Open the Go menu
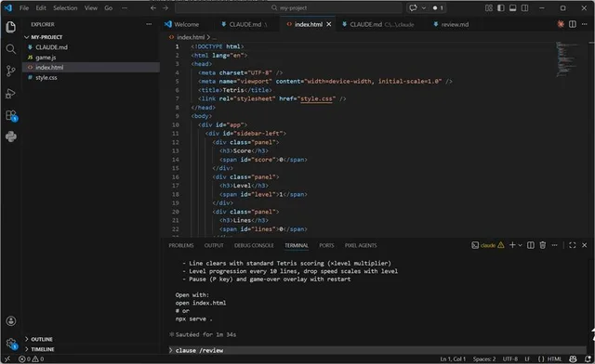The width and height of the screenshot is (595, 364). (x=109, y=8)
